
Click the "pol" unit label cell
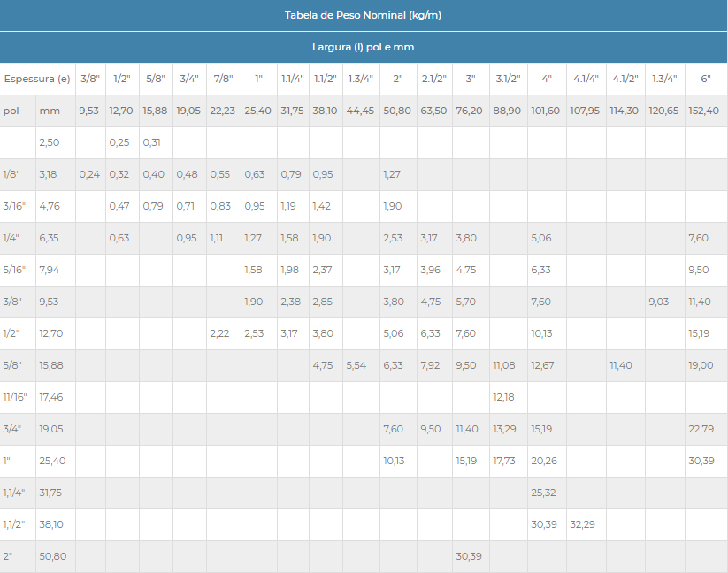(11, 111)
